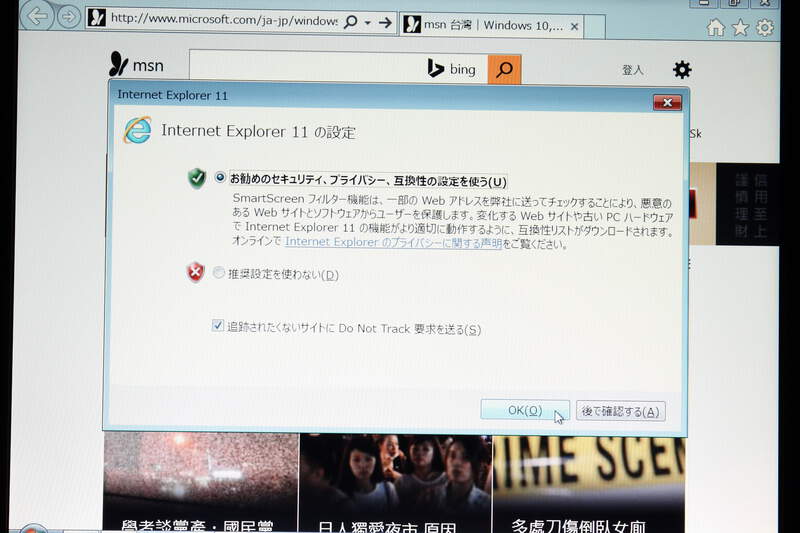The image size is (800, 533).
Task: Click the microsoft.com URL address field
Action: (x=223, y=20)
